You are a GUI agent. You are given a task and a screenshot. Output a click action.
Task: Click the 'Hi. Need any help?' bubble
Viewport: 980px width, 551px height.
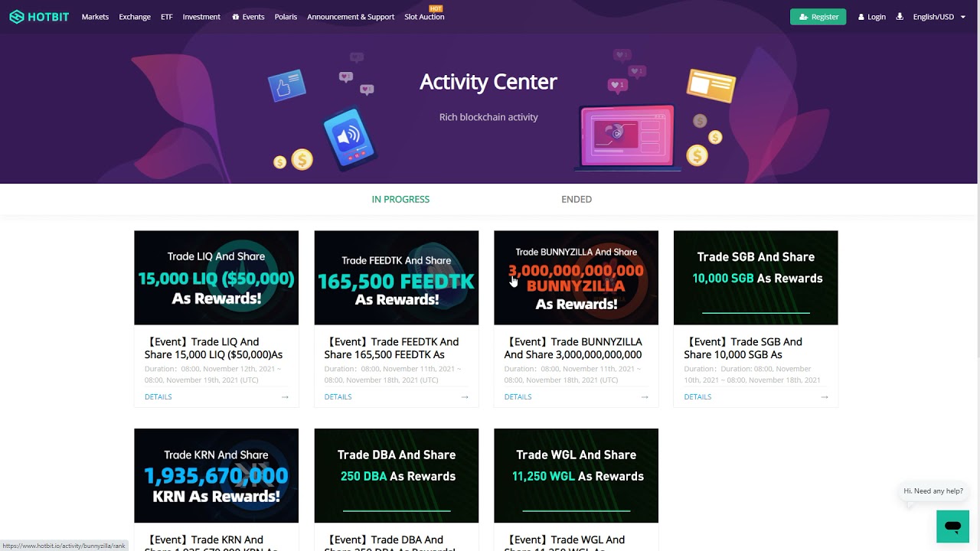[933, 491]
